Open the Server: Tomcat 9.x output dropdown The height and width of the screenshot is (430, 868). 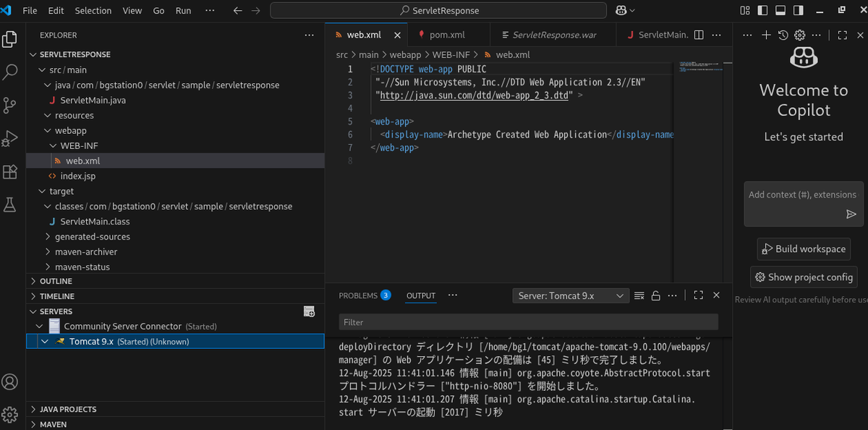point(571,295)
